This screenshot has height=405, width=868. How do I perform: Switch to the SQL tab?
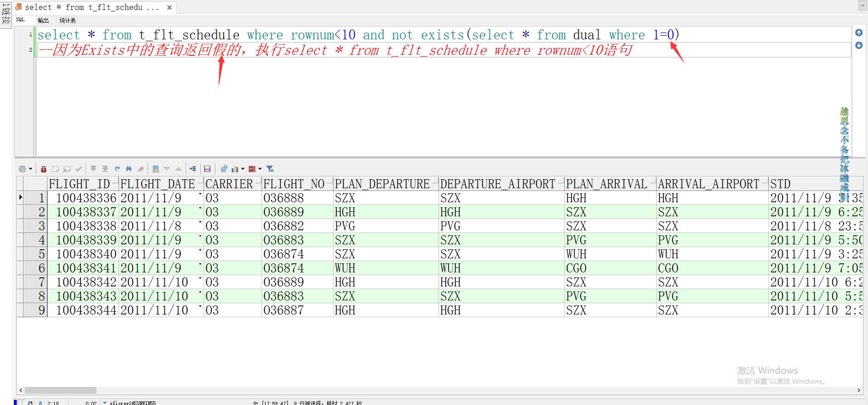click(20, 20)
